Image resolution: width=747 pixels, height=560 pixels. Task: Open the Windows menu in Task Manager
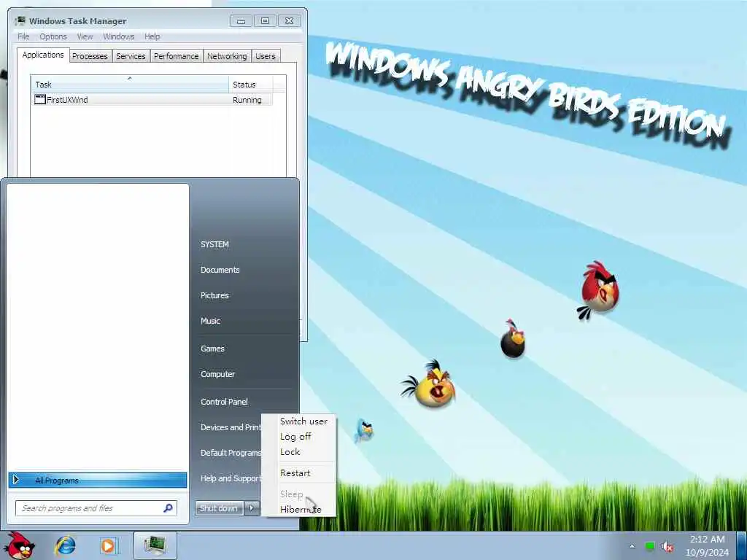click(x=119, y=36)
